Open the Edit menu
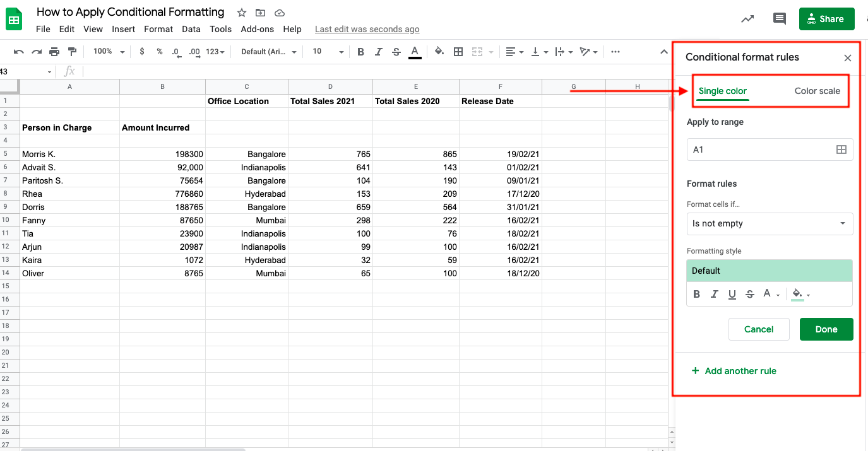 67,29
